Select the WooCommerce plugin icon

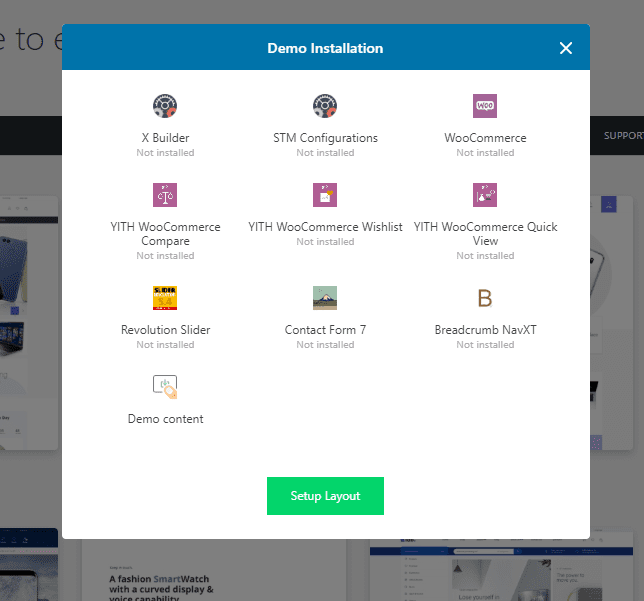pos(485,106)
